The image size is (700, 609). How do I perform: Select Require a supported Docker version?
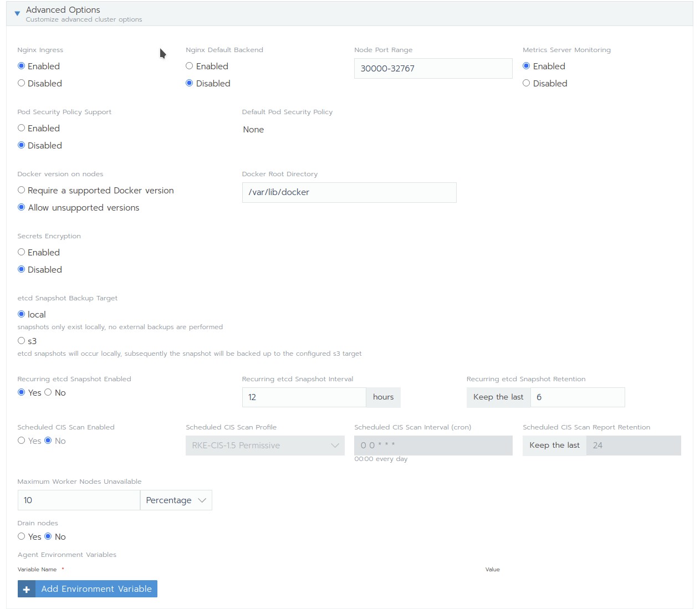(x=21, y=190)
